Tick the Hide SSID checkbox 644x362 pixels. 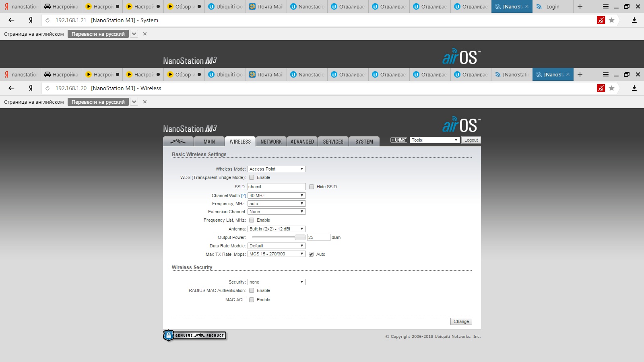pos(312,187)
